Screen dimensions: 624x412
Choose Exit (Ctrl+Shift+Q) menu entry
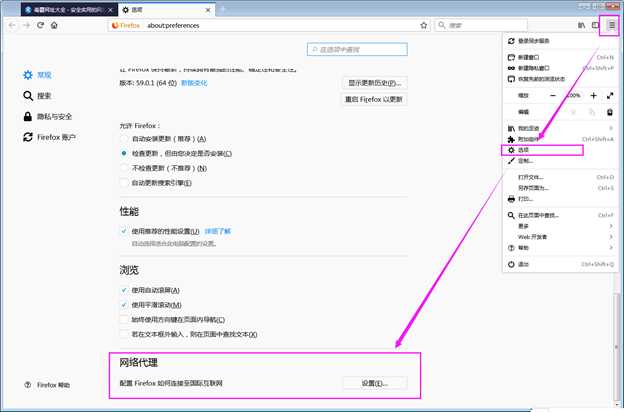pyautogui.click(x=561, y=264)
